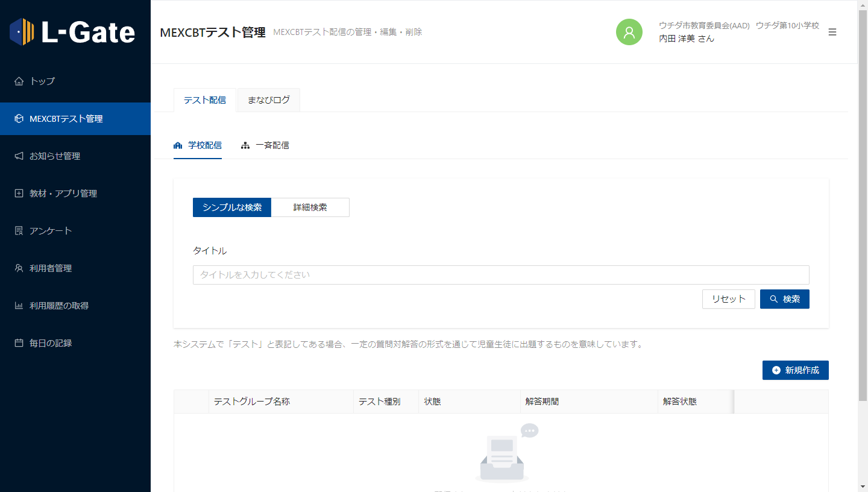Screen dimensions: 868x492
Task: Open 毎日の記録 in the sidebar
Action: (x=75, y=343)
